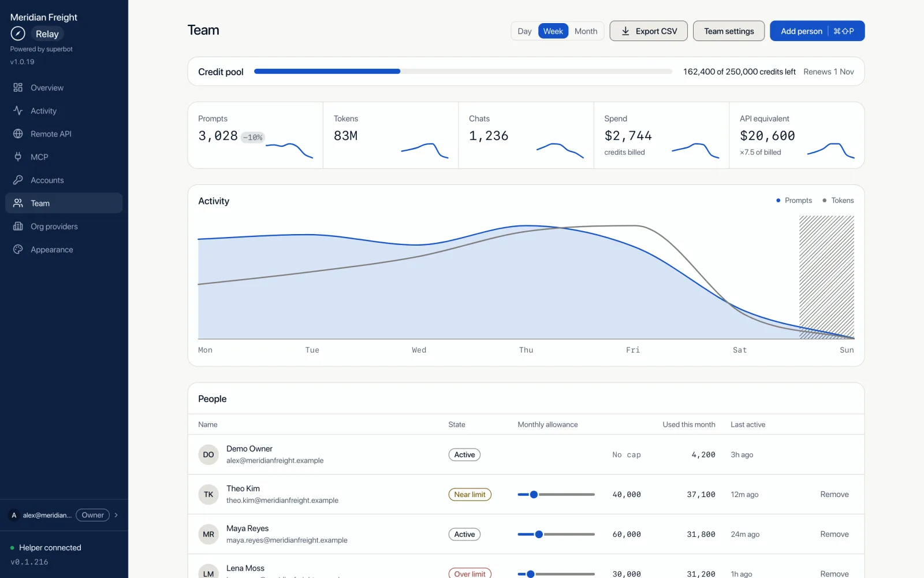924x578 pixels.
Task: Open Org providers building icon
Action: click(18, 226)
